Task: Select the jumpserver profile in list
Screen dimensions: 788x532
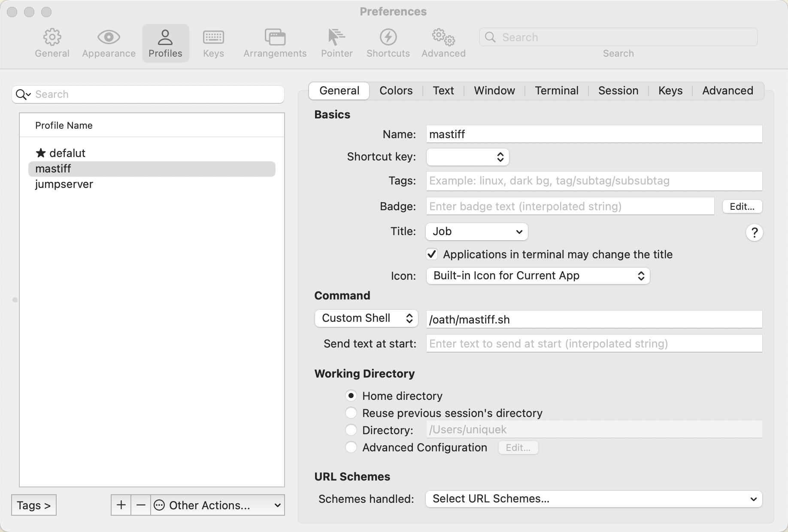Action: point(64,184)
